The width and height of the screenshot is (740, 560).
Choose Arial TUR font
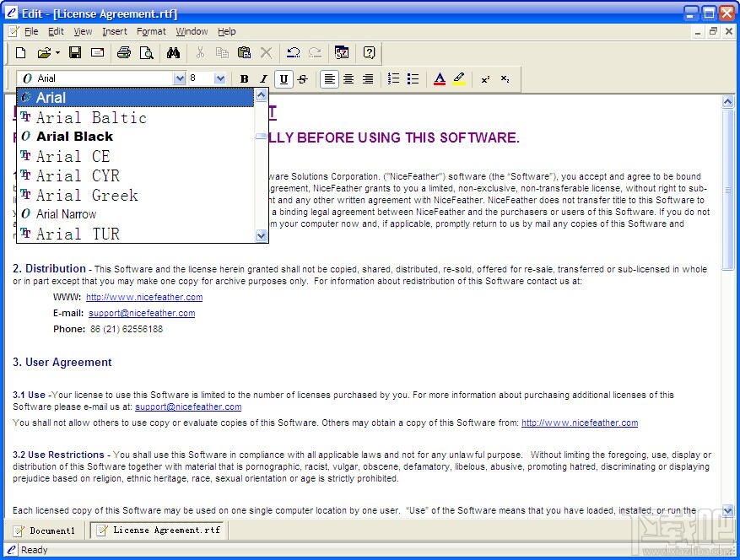coord(136,234)
